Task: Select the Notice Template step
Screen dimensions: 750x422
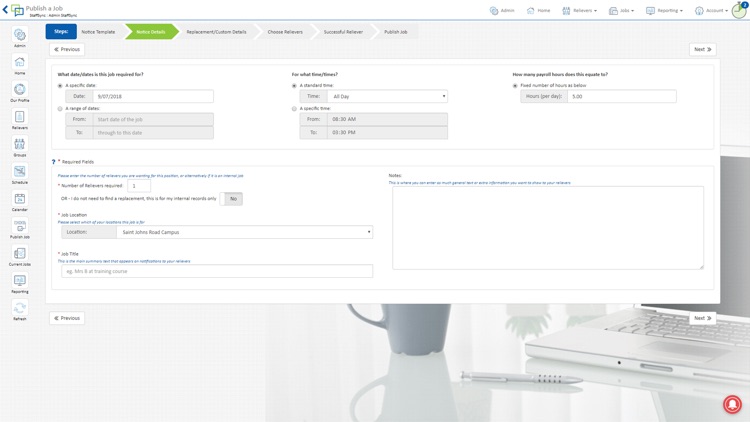Action: click(x=98, y=32)
